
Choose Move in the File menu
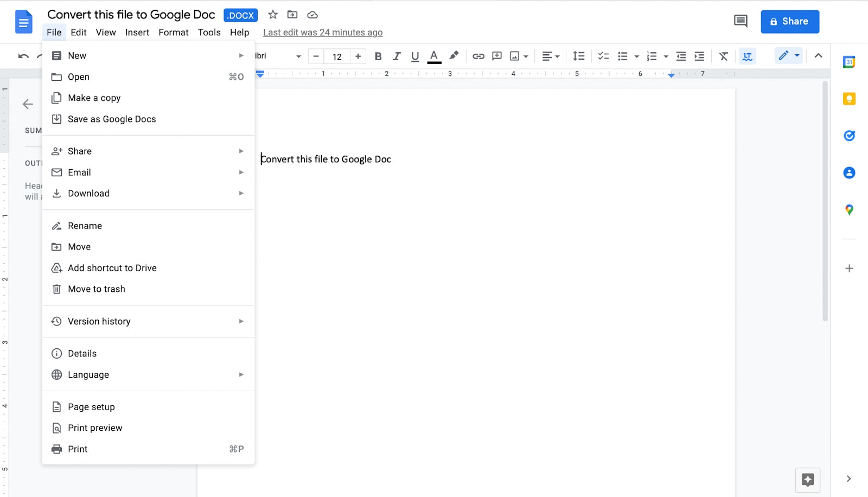148,247
